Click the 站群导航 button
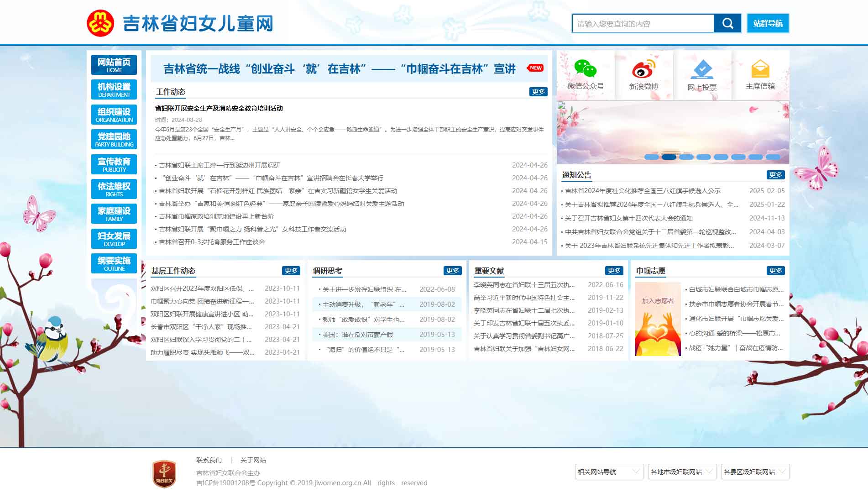868x493 pixels. (768, 23)
